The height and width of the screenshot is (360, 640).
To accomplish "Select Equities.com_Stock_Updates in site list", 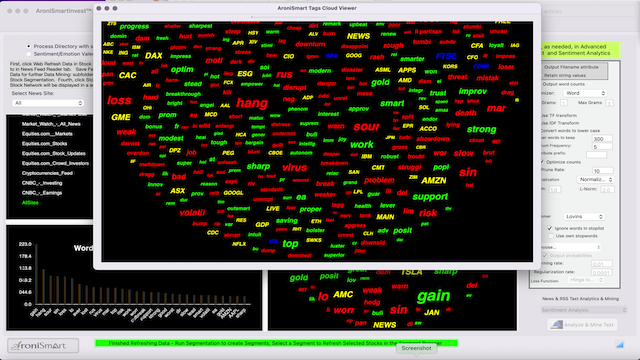I will pos(53,153).
